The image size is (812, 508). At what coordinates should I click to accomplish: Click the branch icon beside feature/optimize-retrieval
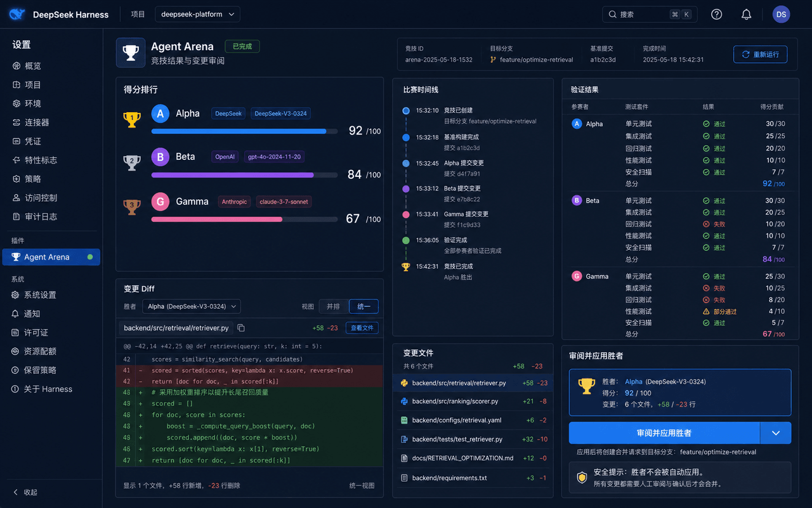pyautogui.click(x=494, y=60)
